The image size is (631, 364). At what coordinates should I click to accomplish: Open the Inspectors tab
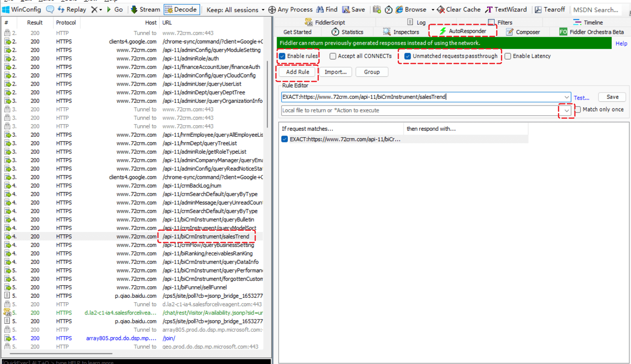(x=401, y=32)
